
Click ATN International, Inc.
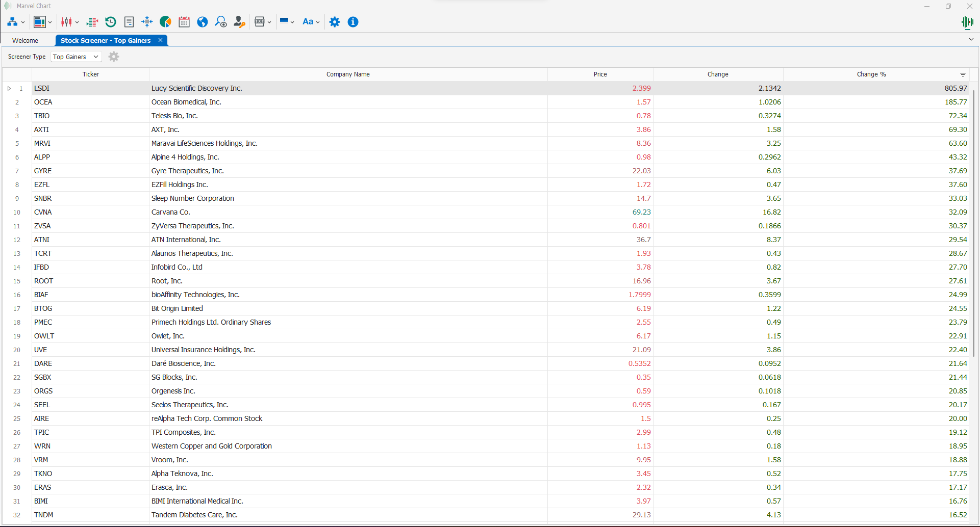pyautogui.click(x=186, y=240)
